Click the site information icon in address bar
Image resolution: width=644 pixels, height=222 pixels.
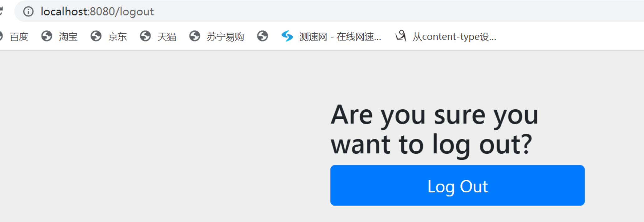28,12
